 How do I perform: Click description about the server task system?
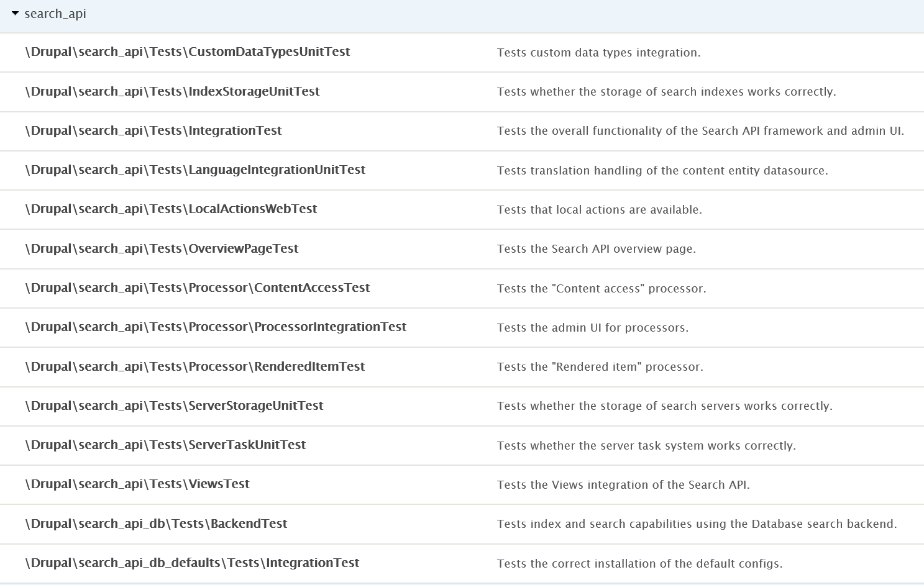pyautogui.click(x=646, y=446)
